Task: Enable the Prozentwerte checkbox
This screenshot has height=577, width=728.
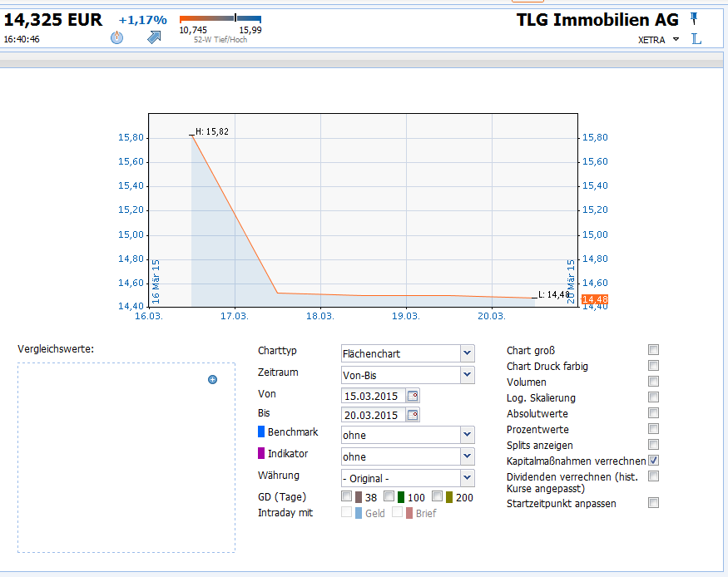Action: (x=654, y=430)
